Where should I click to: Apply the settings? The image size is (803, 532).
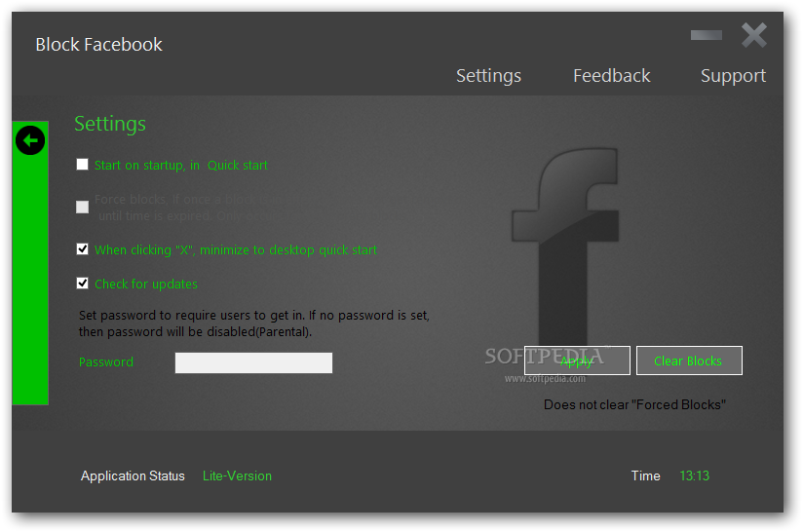coord(577,361)
